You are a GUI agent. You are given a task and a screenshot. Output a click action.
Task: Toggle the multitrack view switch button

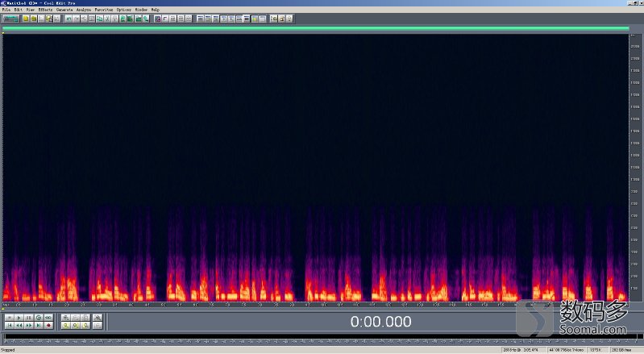point(10,18)
